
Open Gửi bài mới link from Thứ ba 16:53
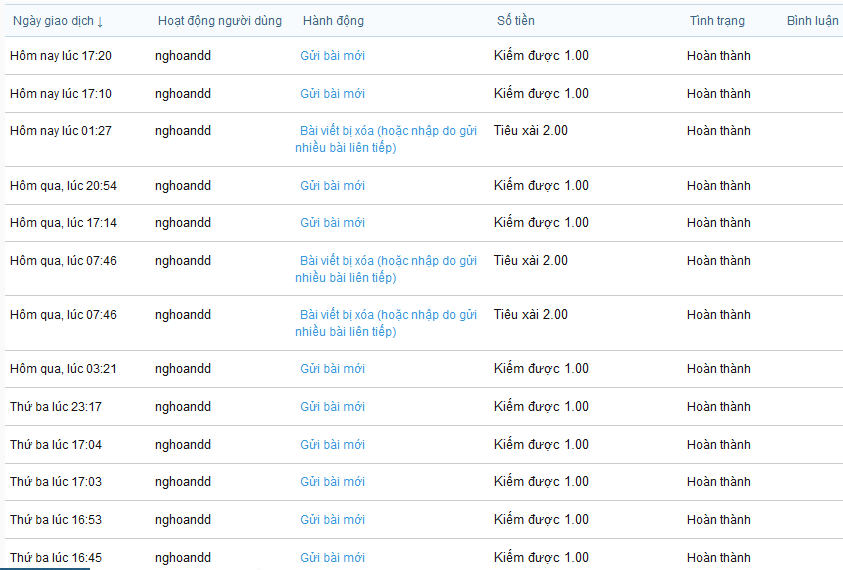pos(332,520)
